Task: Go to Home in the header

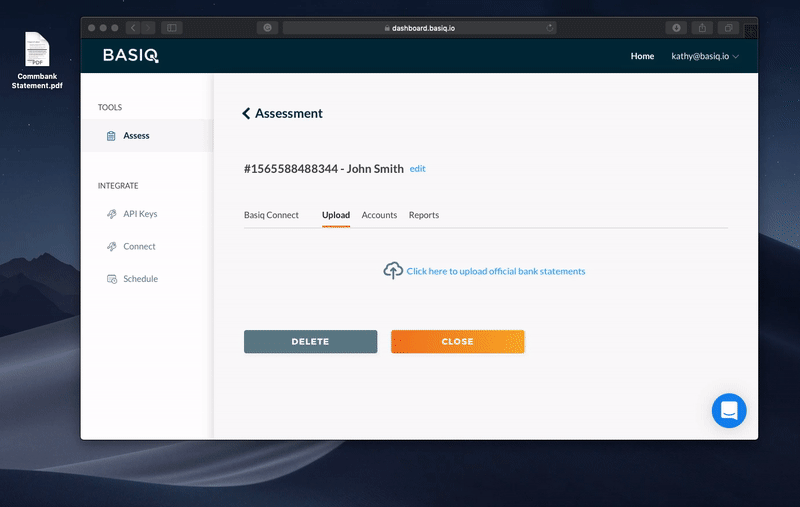Action: 642,56
